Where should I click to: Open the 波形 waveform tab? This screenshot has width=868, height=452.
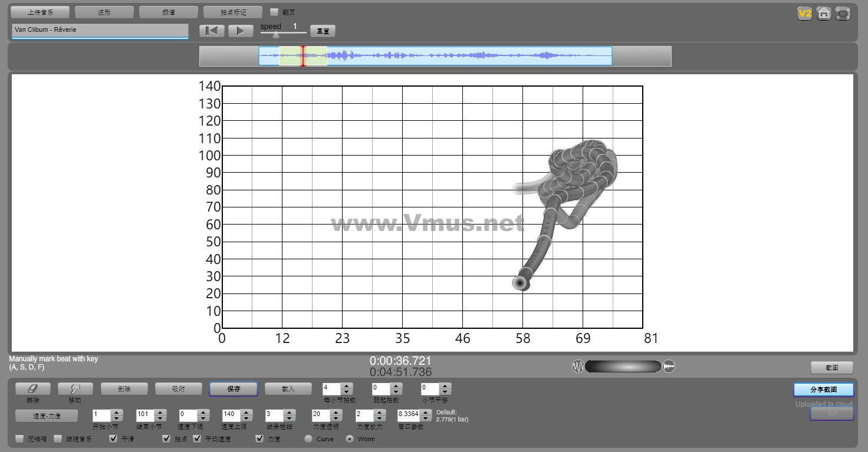104,12
